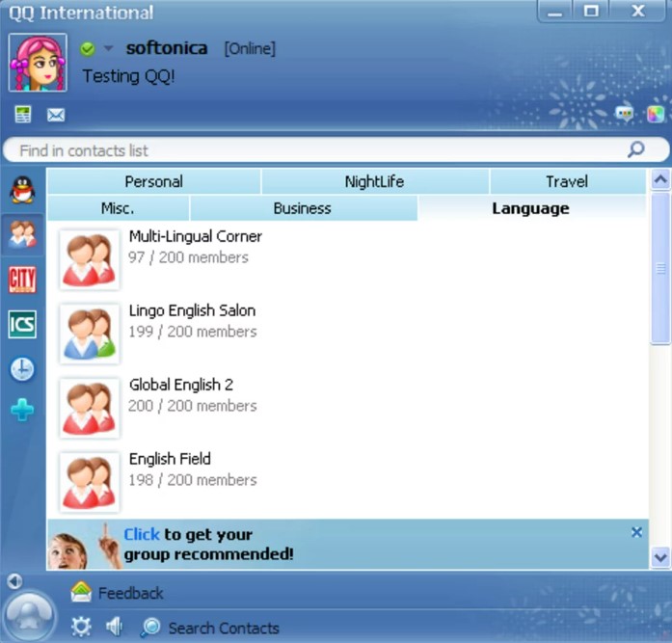Select the groups sidebar icon
This screenshot has height=643, width=672.
[x=21, y=234]
